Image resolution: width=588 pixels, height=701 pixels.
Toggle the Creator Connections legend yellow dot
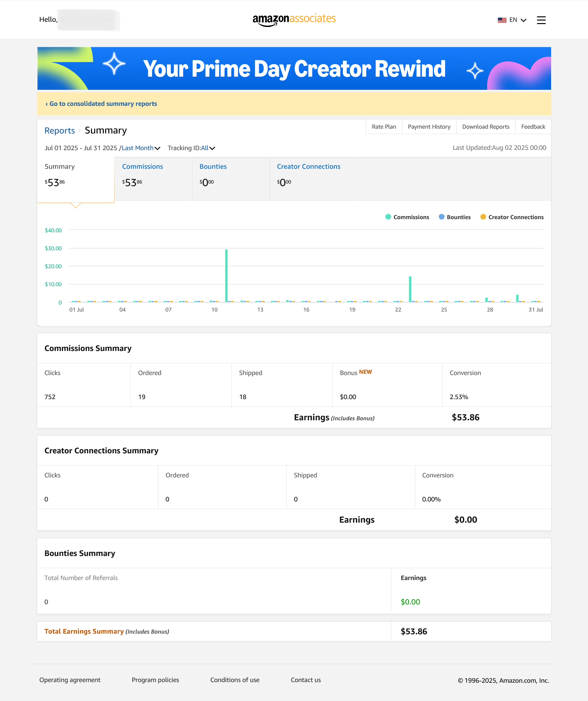coord(483,217)
